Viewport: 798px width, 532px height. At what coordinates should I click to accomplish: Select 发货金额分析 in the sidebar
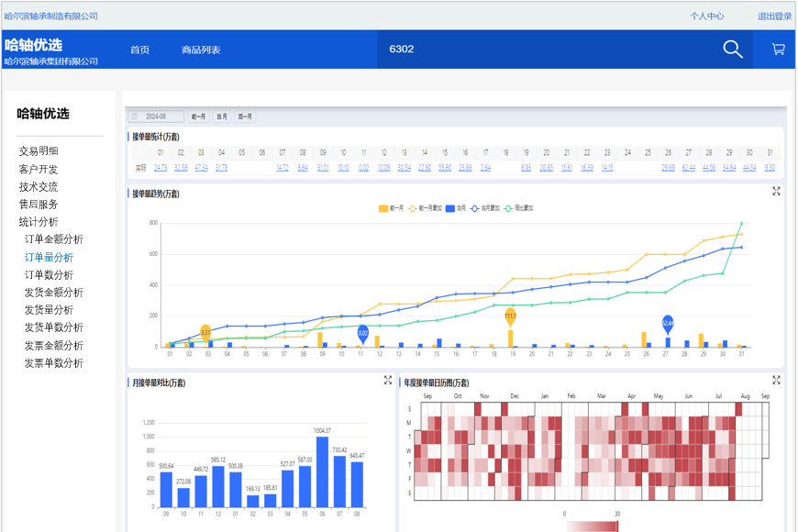point(54,293)
